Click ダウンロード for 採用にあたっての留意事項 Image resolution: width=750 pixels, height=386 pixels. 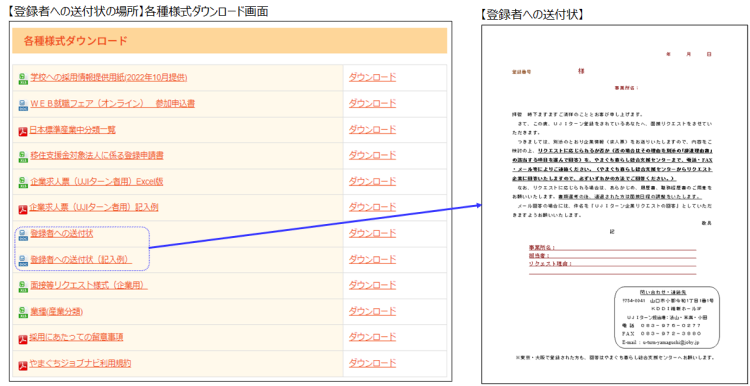(x=372, y=337)
